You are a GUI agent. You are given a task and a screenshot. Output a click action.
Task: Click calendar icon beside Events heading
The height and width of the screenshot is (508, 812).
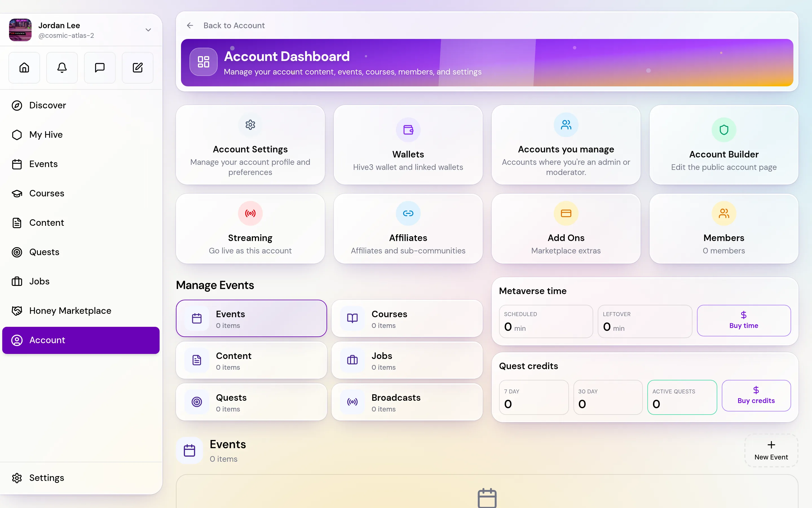coord(189,450)
